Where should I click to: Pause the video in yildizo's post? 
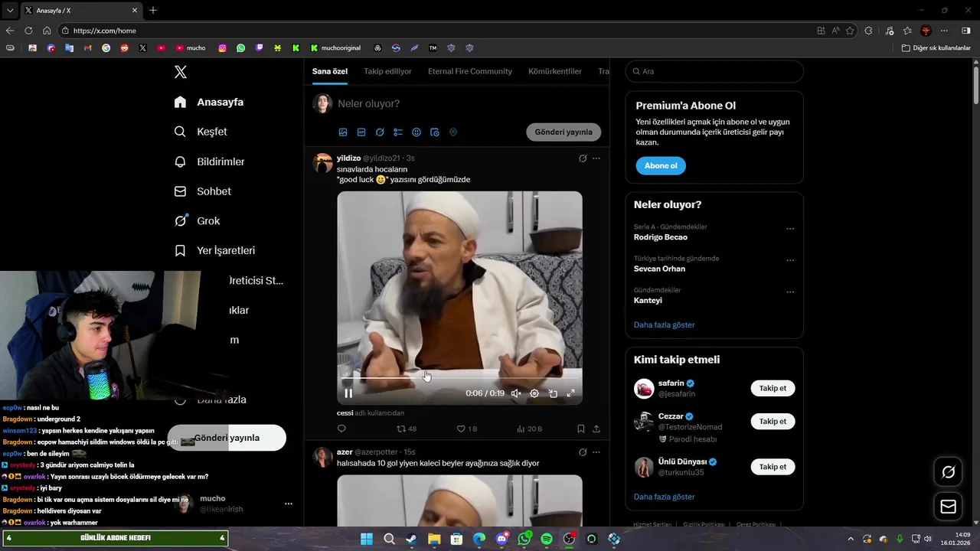348,393
